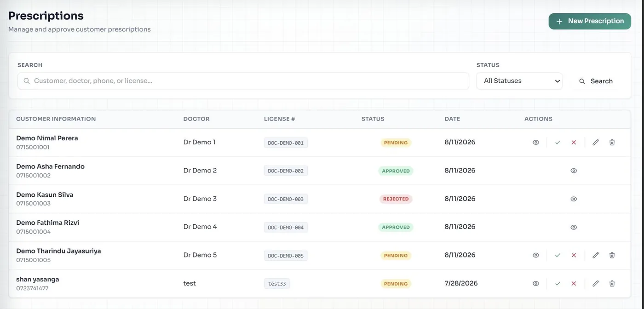Delete Demo Tharindu Jayasuriya's prescription

tap(612, 255)
